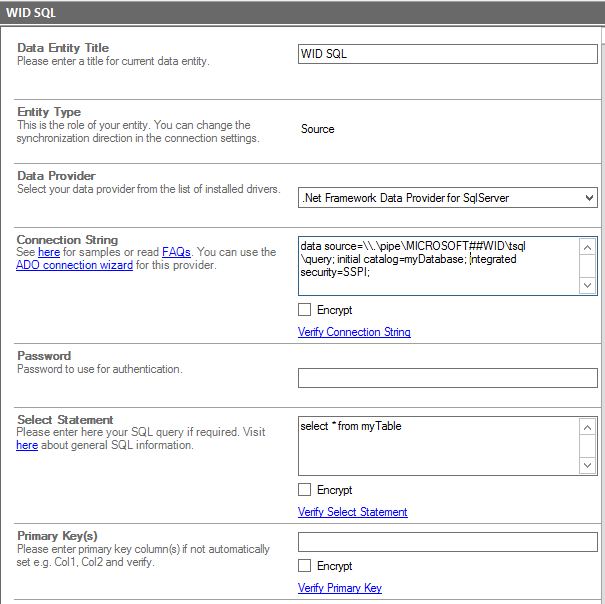Open the FAQs link

176,253
